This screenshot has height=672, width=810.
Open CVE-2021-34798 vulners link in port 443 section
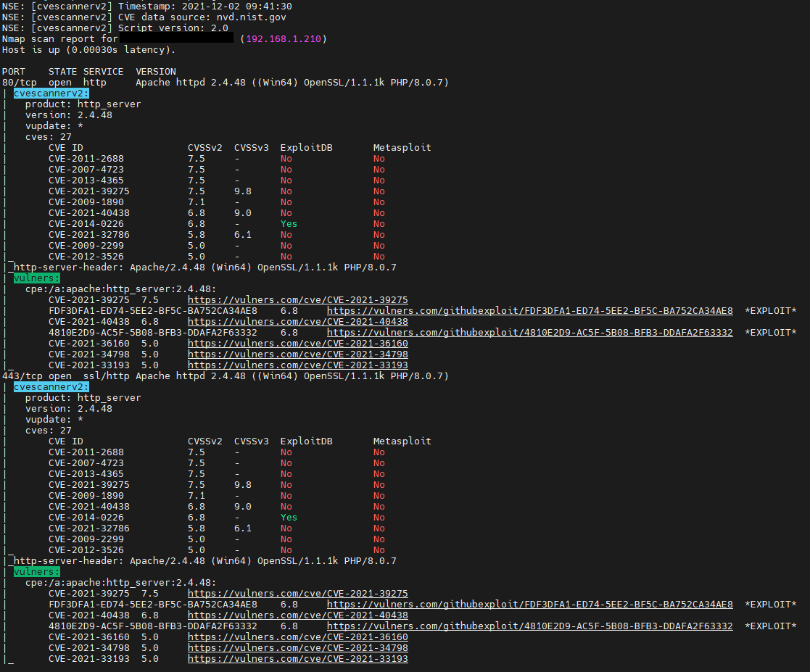(x=297, y=648)
